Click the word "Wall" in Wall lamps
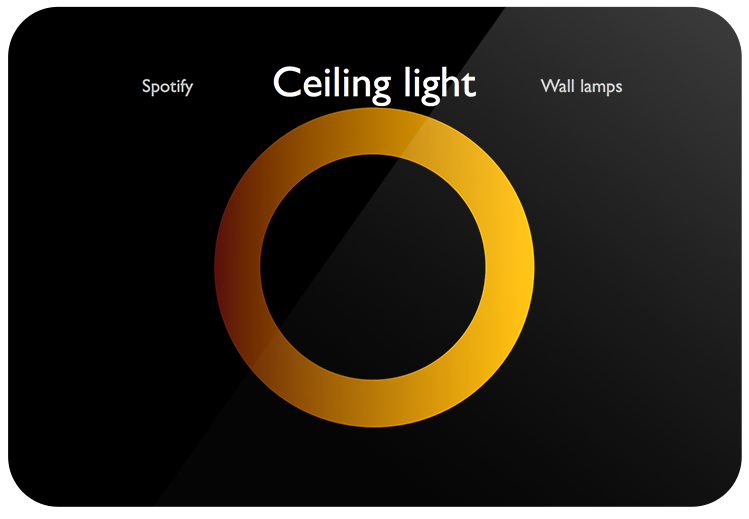This screenshot has height=519, width=749. click(x=557, y=86)
